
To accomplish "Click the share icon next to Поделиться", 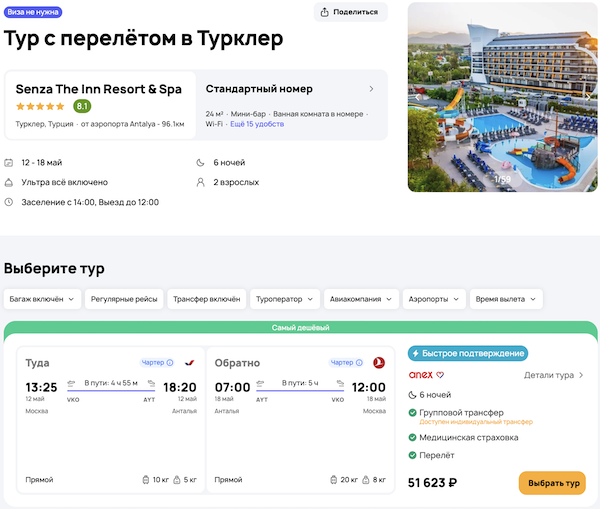I will 326,12.
